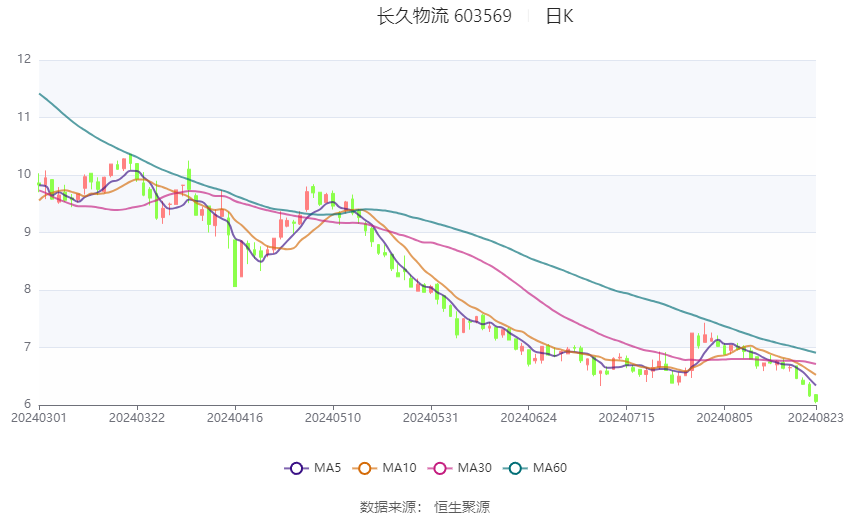Click the x-axis date label 20240416

point(235,418)
